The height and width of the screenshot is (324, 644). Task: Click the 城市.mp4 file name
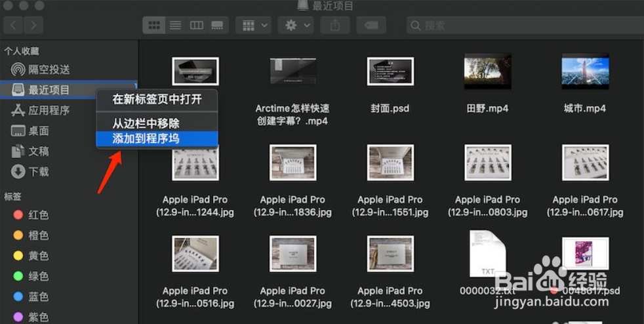click(x=585, y=108)
